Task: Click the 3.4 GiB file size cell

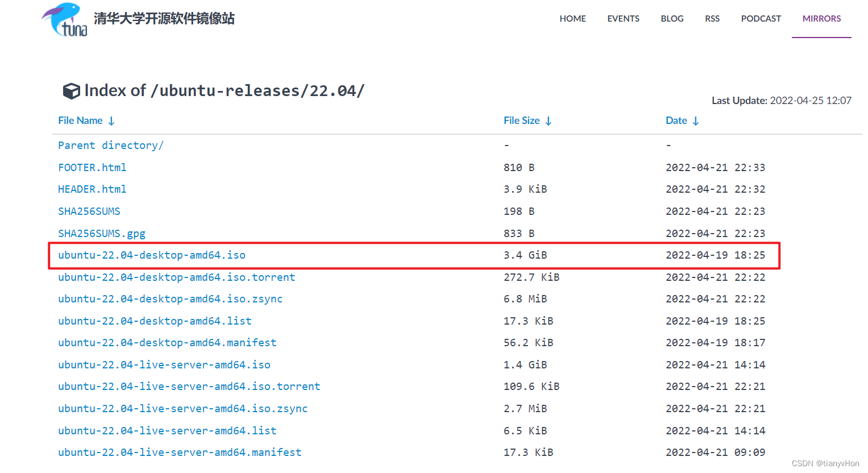Action: point(525,255)
